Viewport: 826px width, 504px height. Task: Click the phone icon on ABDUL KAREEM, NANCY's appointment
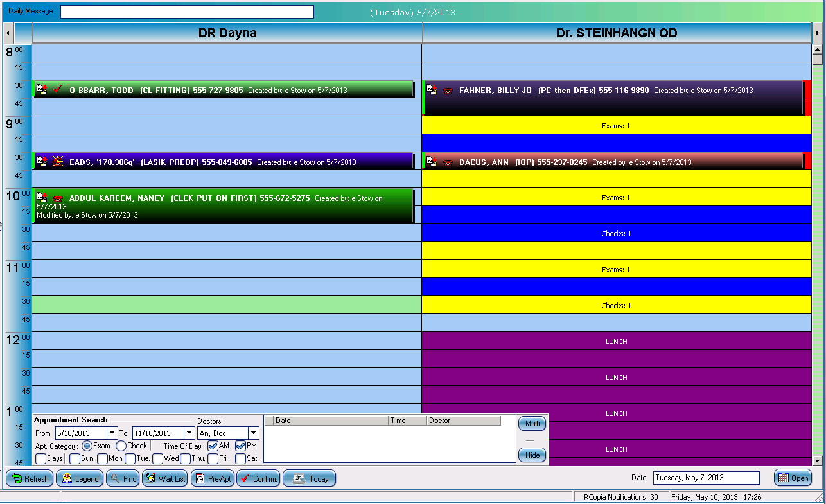57,198
